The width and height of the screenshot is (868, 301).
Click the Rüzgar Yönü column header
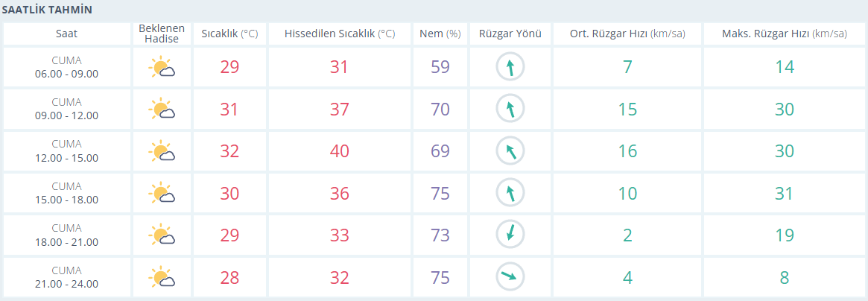pyautogui.click(x=510, y=34)
